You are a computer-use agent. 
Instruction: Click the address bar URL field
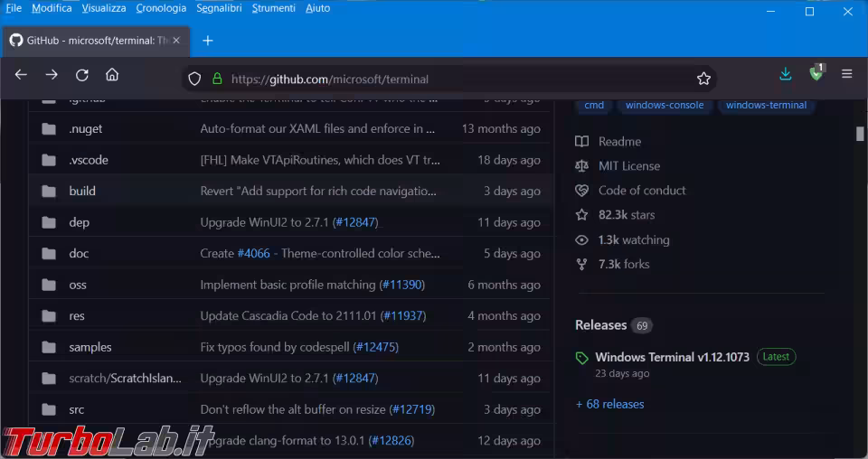coord(448,80)
